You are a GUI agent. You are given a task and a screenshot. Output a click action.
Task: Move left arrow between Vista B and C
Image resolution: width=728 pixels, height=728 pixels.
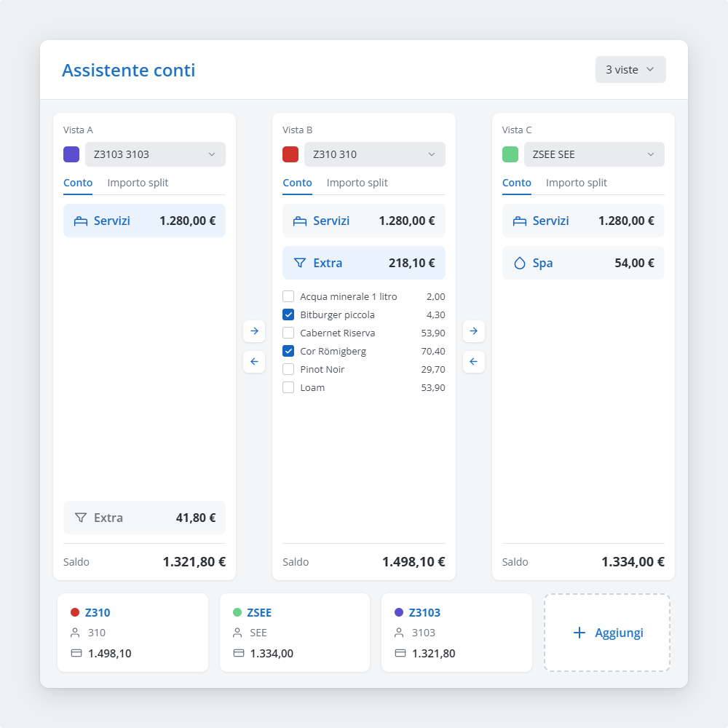474,362
